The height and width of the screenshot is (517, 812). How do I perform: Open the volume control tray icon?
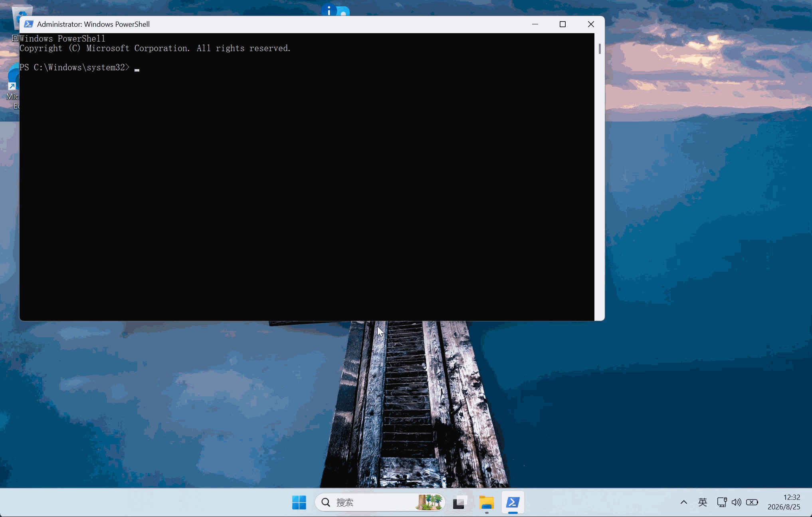click(x=737, y=502)
